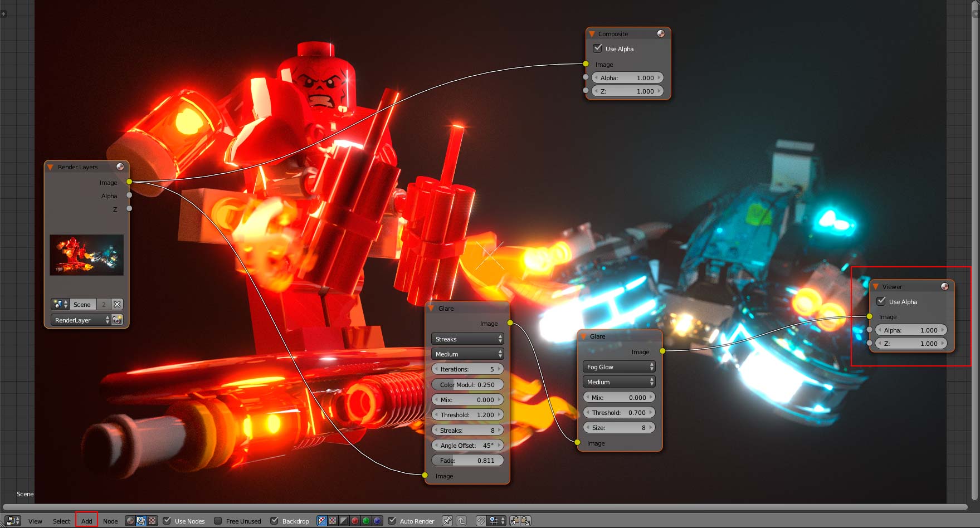Show color and alpha backdrop channels

click(322, 521)
